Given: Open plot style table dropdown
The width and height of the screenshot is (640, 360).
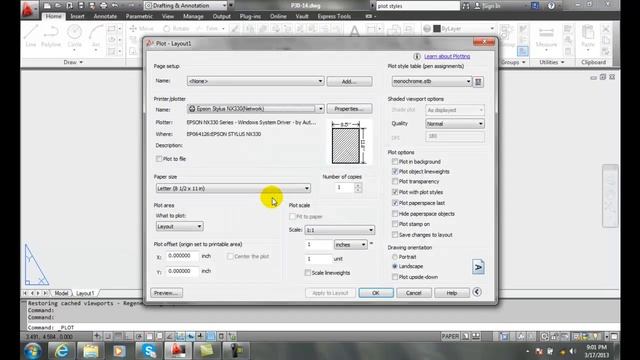Looking at the screenshot, I should (431, 81).
